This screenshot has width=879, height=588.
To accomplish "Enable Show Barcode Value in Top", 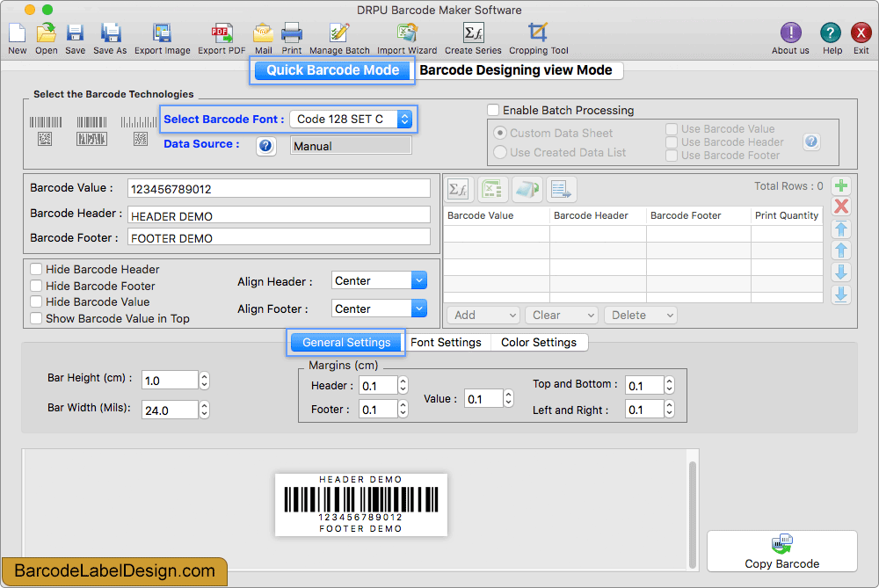I will pos(36,318).
